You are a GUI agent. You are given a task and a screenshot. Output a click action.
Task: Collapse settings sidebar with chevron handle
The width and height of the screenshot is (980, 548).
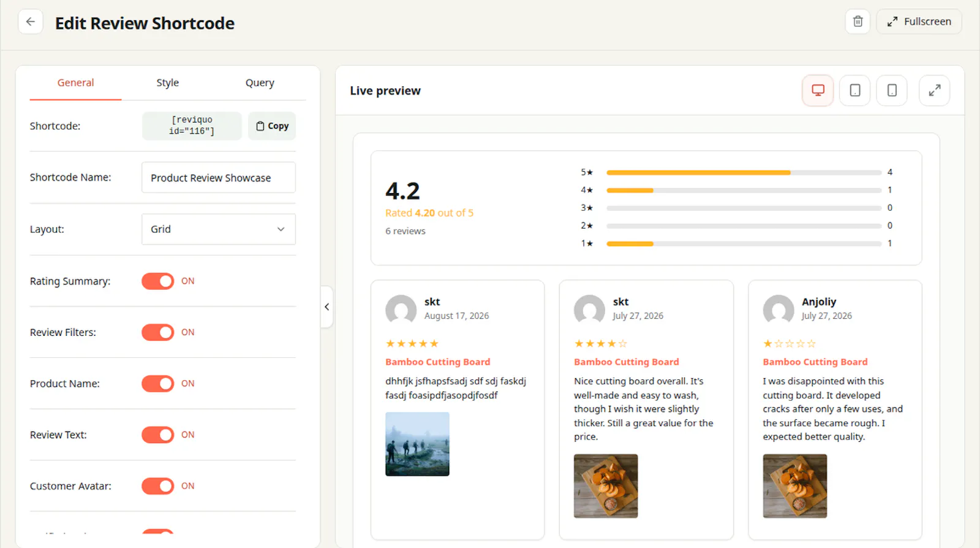[327, 306]
